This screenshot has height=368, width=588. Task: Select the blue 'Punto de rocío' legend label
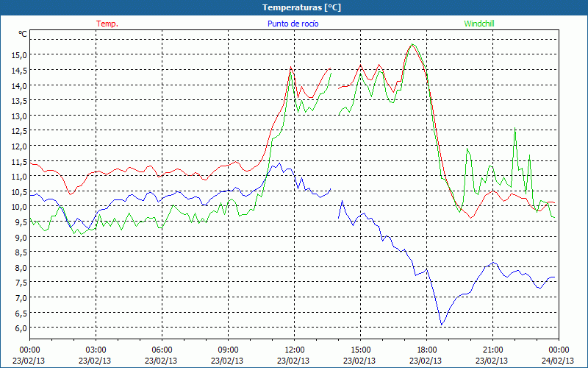(x=293, y=24)
